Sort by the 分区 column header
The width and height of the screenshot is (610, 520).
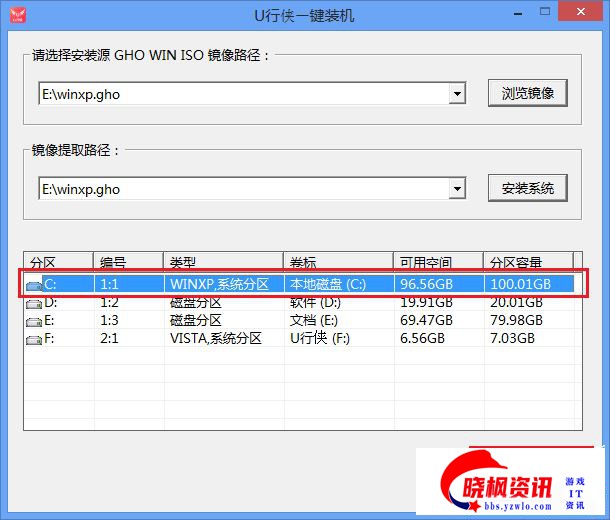click(58, 262)
